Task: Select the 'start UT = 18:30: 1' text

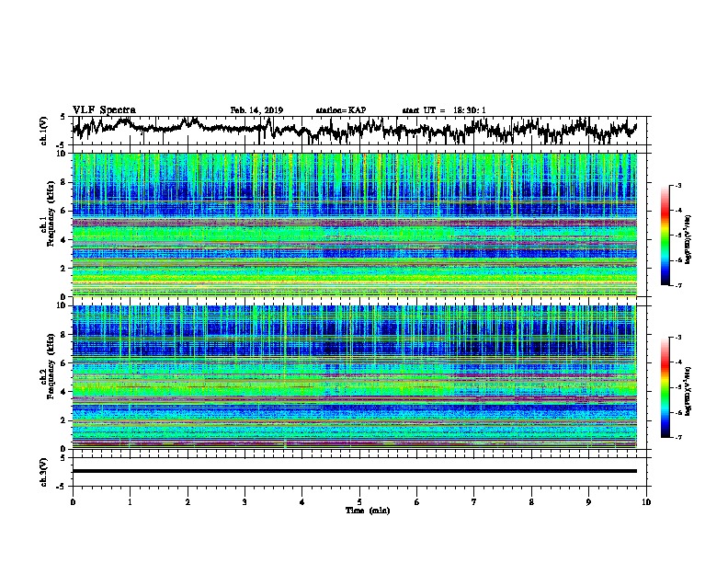Action: click(444, 110)
